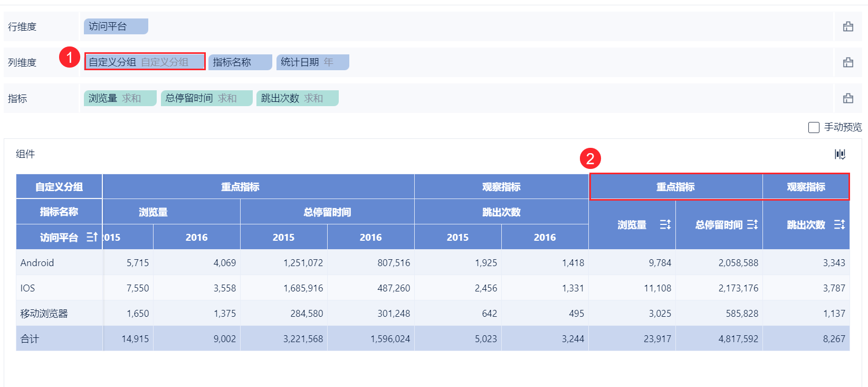Click the 跳出次数 求和 metric tag
868x387 pixels.
[x=297, y=98]
